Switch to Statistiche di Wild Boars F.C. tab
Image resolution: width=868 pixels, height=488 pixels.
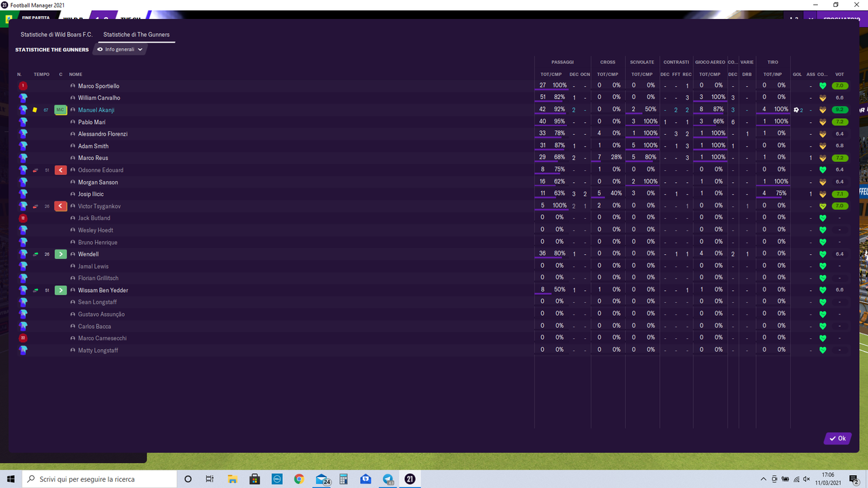(x=56, y=35)
